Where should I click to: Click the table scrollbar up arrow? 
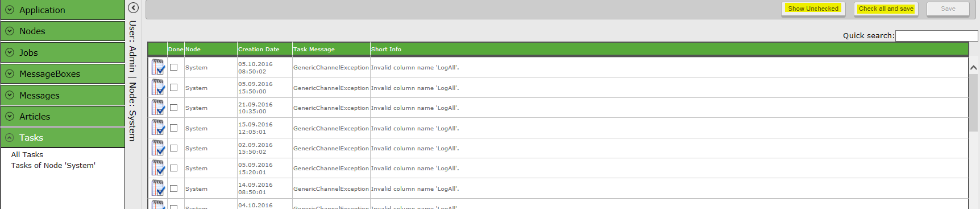[x=973, y=67]
